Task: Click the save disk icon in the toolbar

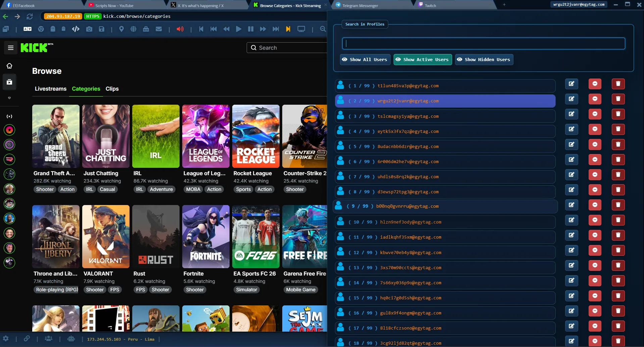Action: pyautogui.click(x=102, y=29)
